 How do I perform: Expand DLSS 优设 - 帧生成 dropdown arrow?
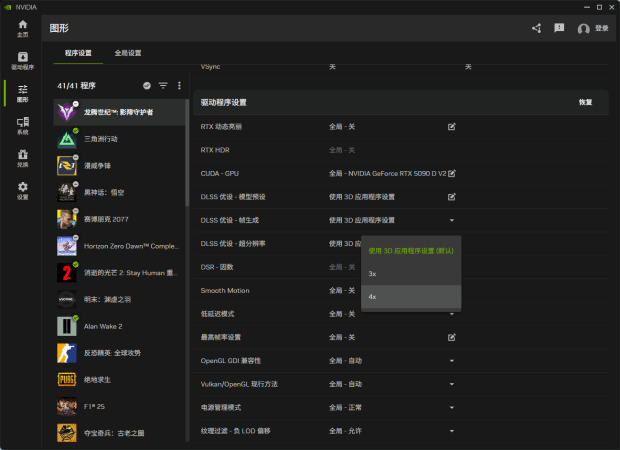(x=452, y=220)
